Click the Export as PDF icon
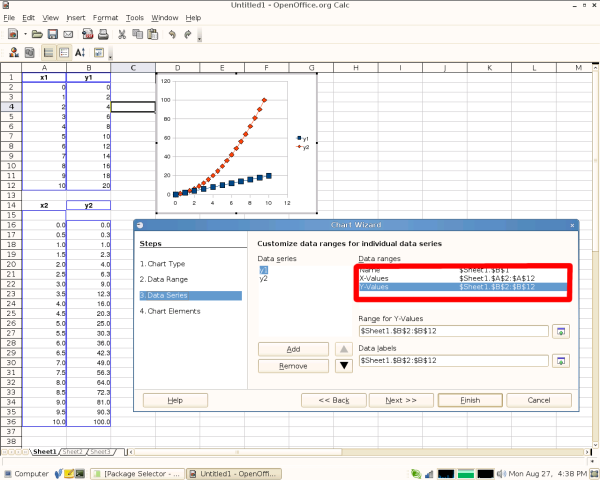600x480 pixels. (x=88, y=34)
